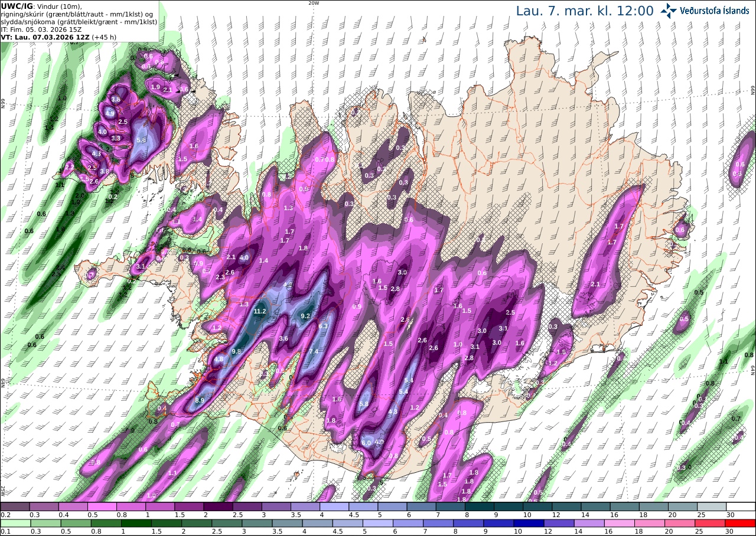Click the 'slydda/snjókoma (grátt/bleikt/grænt - mm/1klst)' line
This screenshot has width=756, height=536.
tap(79, 21)
